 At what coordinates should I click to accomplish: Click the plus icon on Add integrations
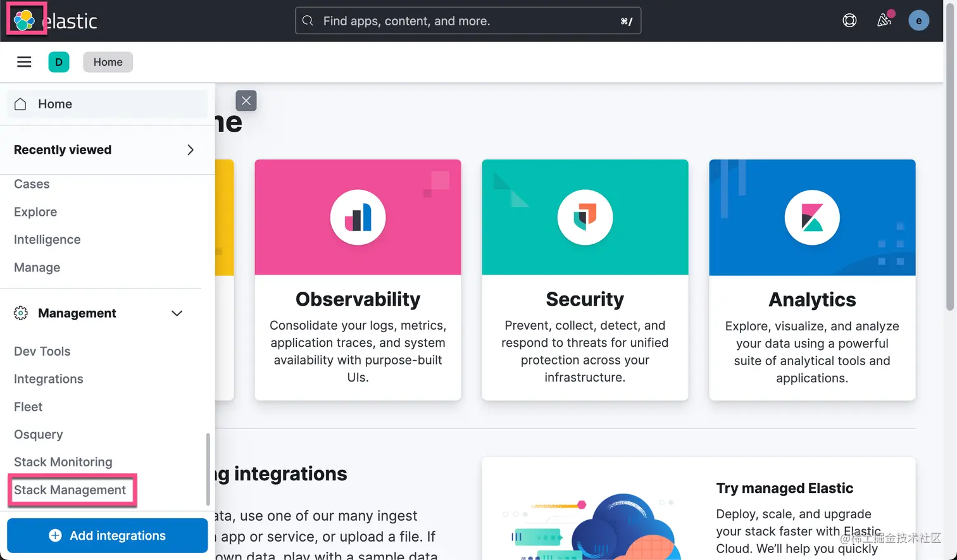point(55,535)
